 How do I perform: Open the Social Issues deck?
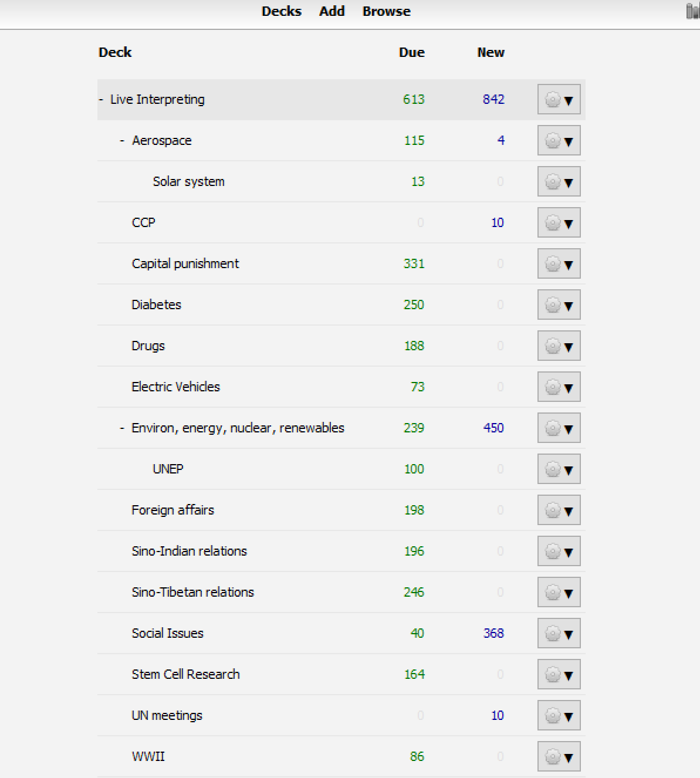167,634
